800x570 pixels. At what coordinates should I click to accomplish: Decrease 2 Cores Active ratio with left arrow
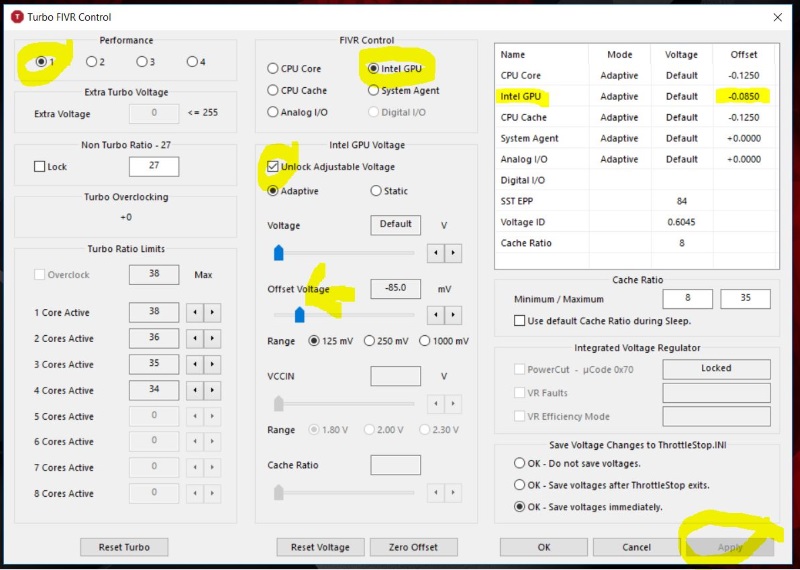pyautogui.click(x=195, y=338)
